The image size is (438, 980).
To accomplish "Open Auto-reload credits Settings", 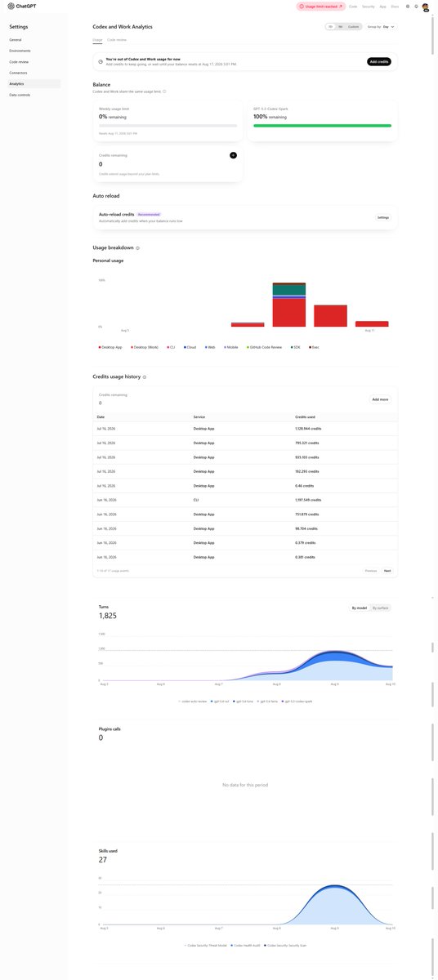I will 383,217.
